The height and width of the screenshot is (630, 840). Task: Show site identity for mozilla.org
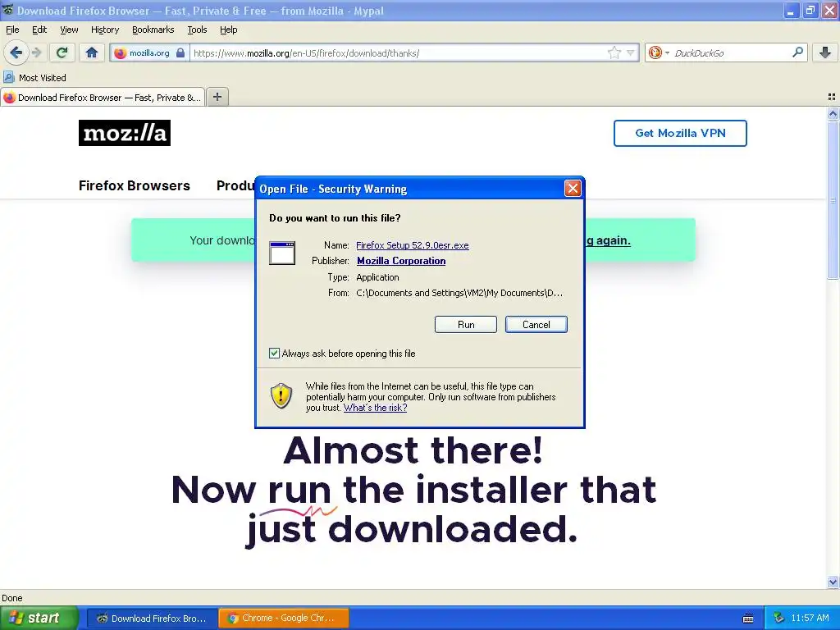149,53
